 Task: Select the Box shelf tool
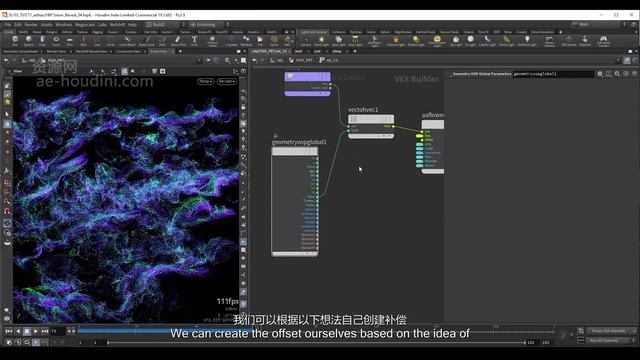[15, 41]
